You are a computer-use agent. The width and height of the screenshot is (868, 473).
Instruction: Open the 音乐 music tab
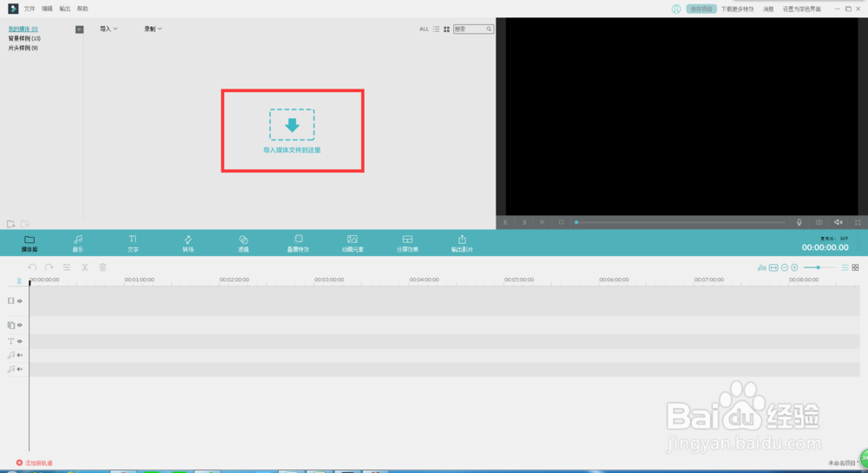[78, 243]
